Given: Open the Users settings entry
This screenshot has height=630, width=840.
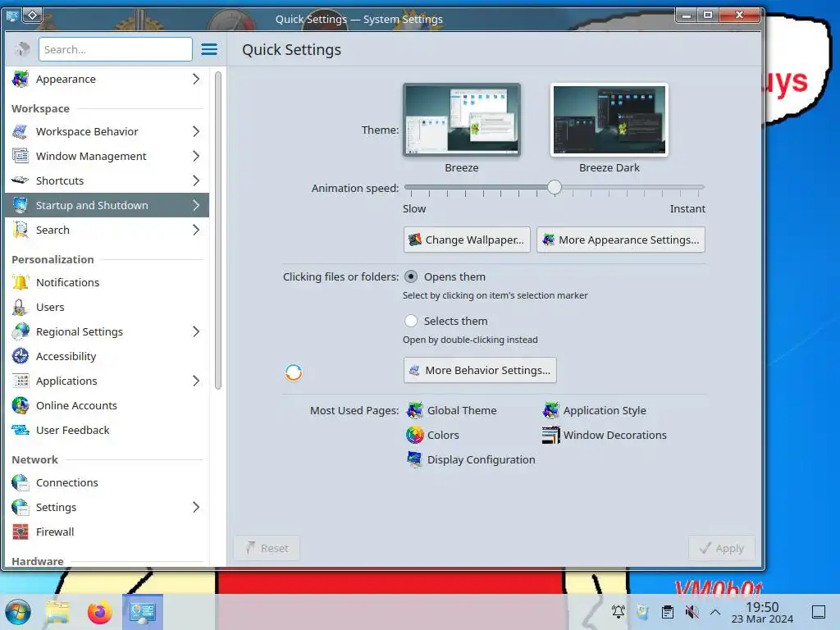Looking at the screenshot, I should (x=107, y=307).
